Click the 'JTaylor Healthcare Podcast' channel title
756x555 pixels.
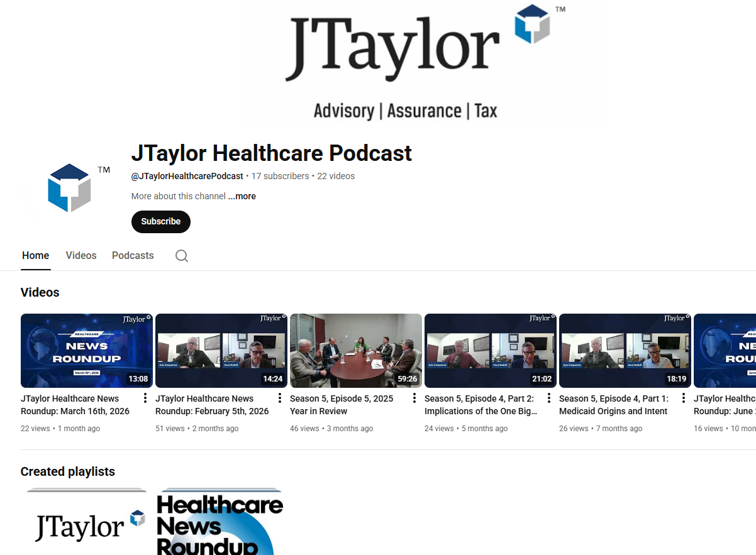click(272, 153)
